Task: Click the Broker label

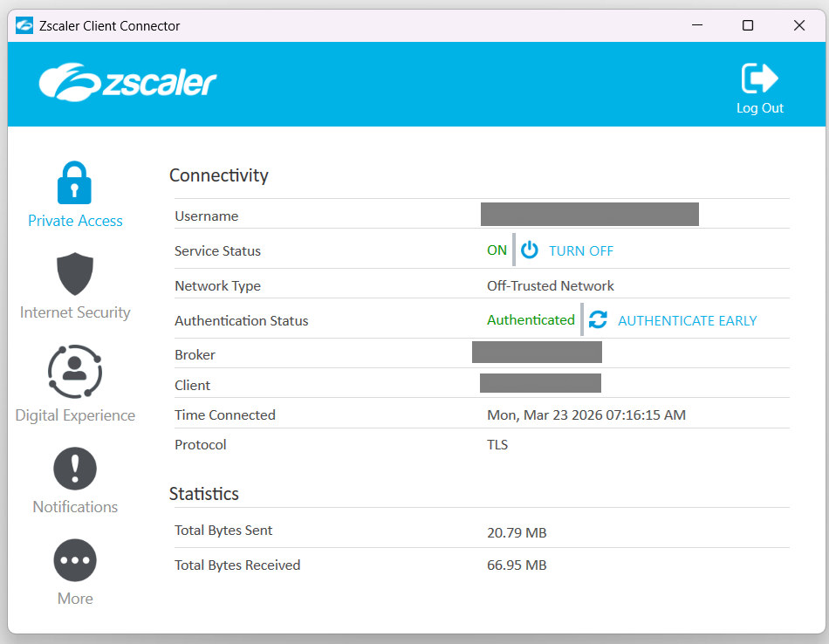Action: pyautogui.click(x=195, y=355)
